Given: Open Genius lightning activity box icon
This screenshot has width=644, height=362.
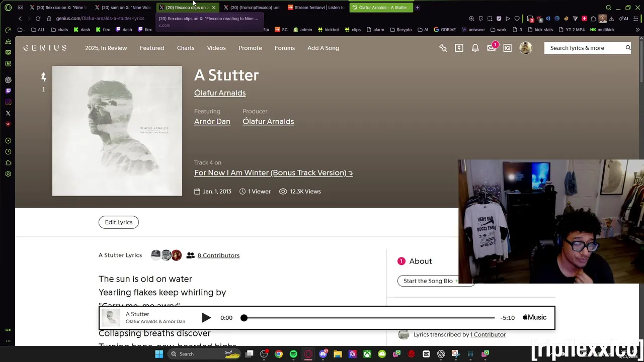Looking at the screenshot, I should (459, 48).
